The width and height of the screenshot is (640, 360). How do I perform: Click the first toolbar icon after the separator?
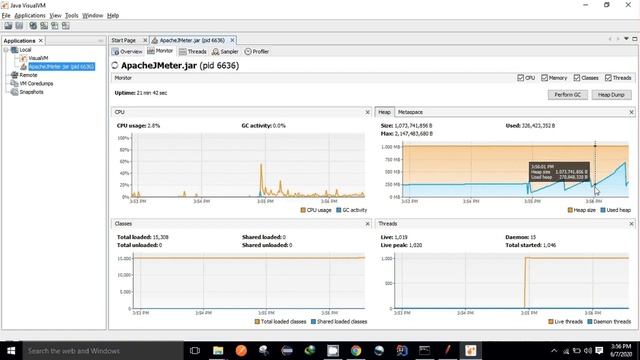coord(33,26)
